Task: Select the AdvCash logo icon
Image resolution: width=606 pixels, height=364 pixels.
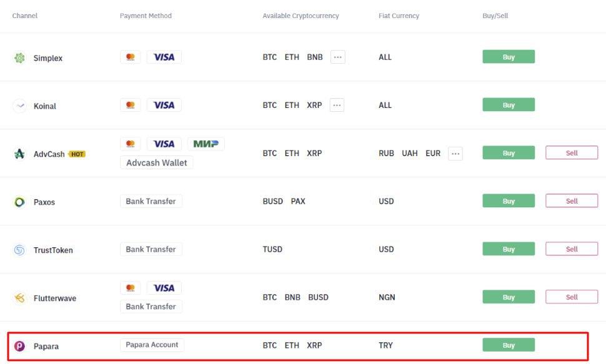Action: [19, 154]
